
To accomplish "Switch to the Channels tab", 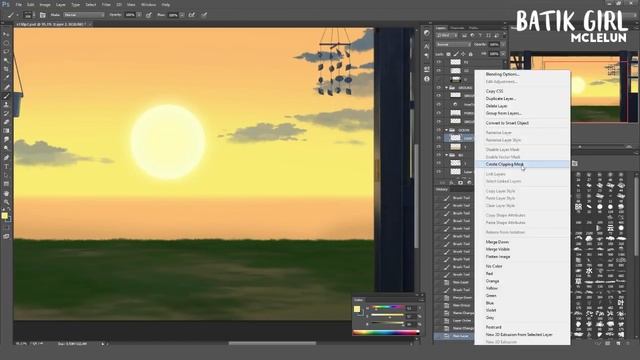I will tap(457, 28).
